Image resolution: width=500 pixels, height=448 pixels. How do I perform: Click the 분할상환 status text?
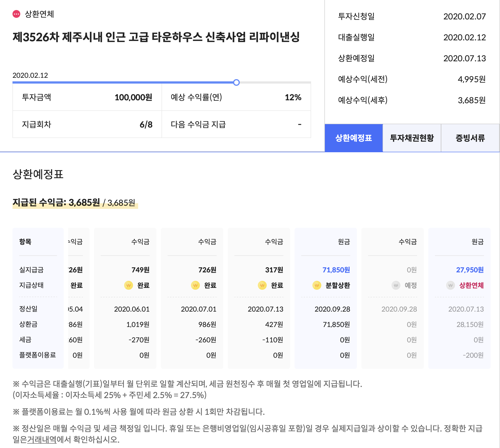click(x=338, y=285)
